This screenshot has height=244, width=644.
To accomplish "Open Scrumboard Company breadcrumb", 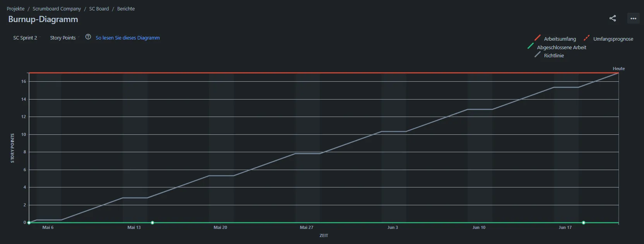I will (x=57, y=9).
